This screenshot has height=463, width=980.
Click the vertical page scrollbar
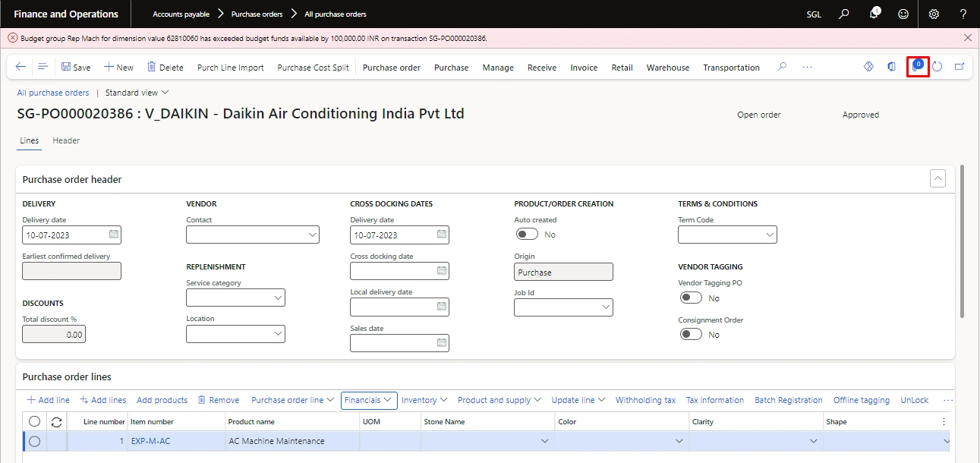[x=963, y=241]
